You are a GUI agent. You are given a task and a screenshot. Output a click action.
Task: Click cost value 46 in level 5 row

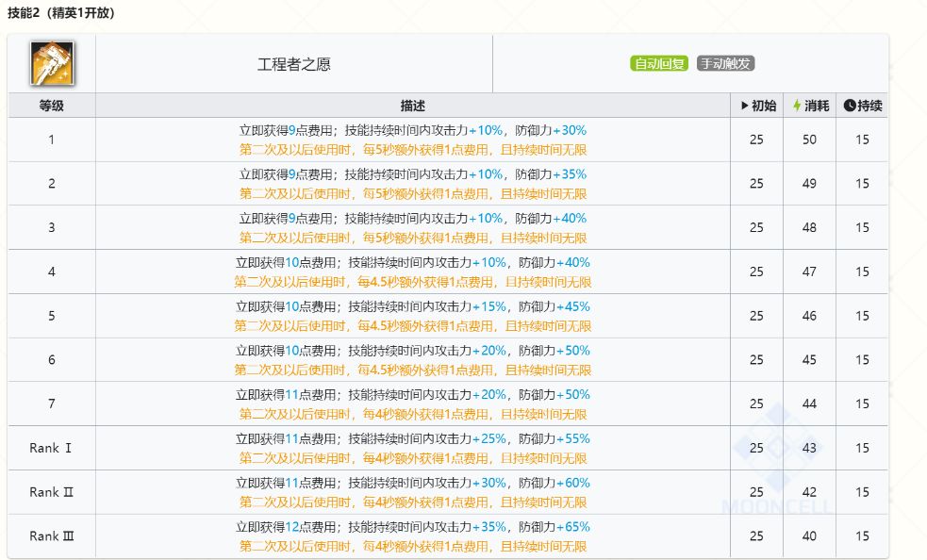(x=809, y=316)
